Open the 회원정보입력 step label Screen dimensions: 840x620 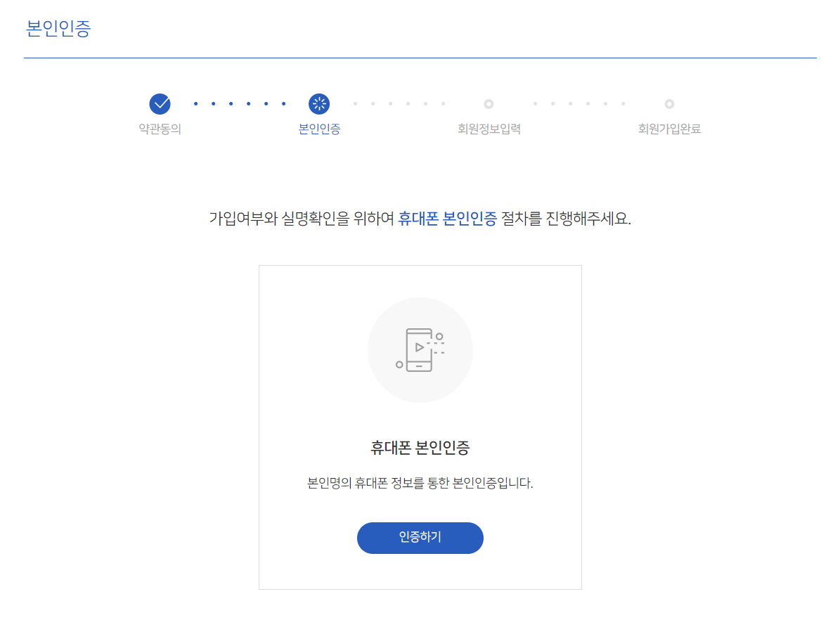(488, 129)
